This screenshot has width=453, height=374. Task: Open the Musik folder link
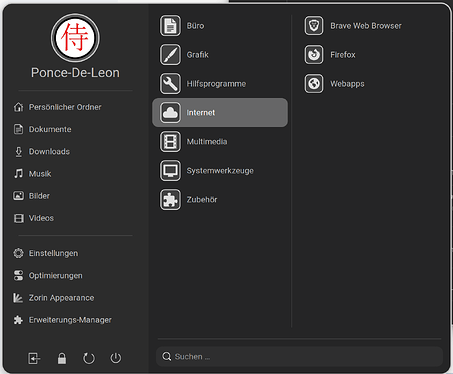point(40,174)
